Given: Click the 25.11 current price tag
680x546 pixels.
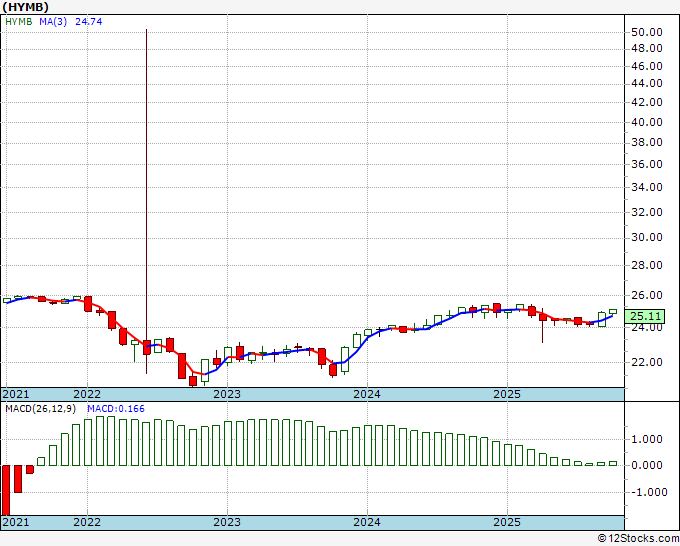Looking at the screenshot, I should click(x=646, y=316).
